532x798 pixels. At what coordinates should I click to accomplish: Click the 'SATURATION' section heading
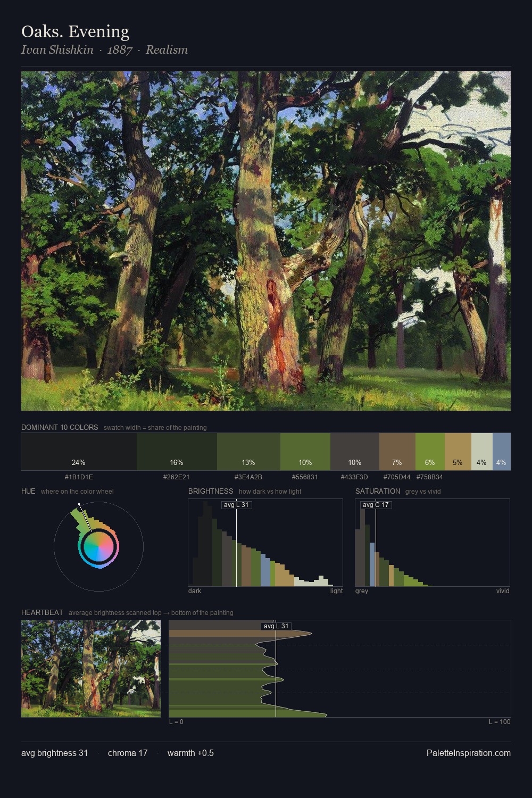coord(378,491)
